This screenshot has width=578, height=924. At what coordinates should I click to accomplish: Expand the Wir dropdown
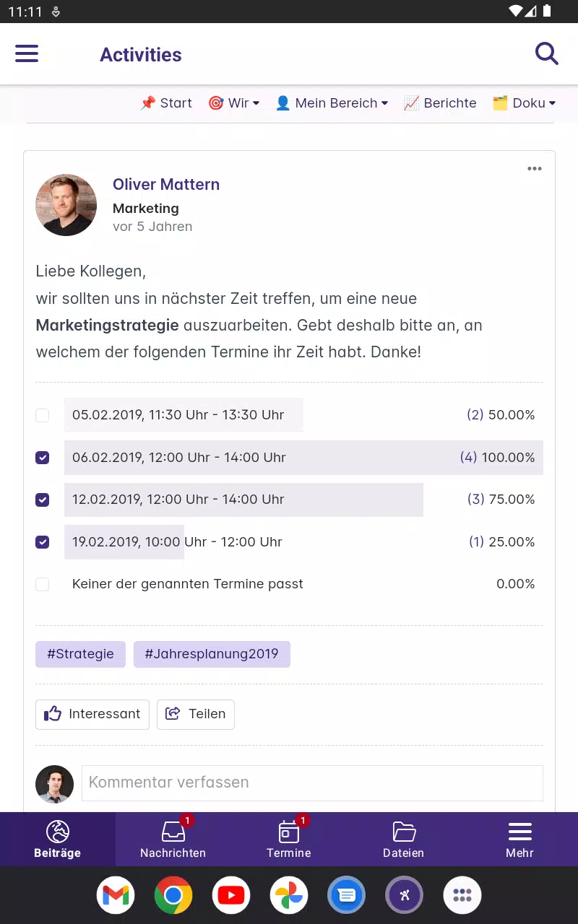click(x=234, y=103)
